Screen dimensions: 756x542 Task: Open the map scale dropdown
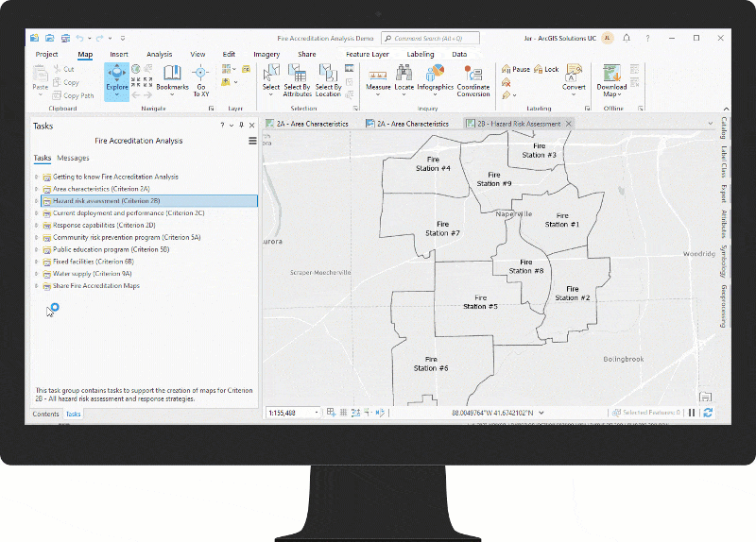click(x=317, y=413)
